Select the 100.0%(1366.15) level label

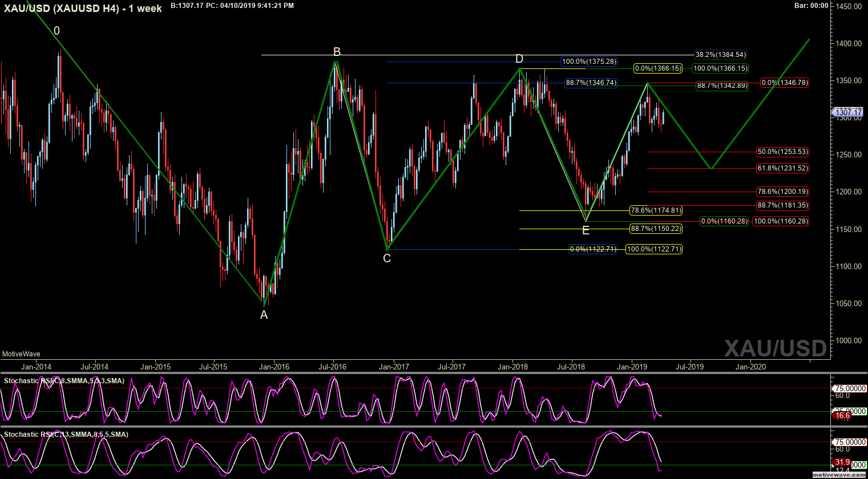pos(720,68)
